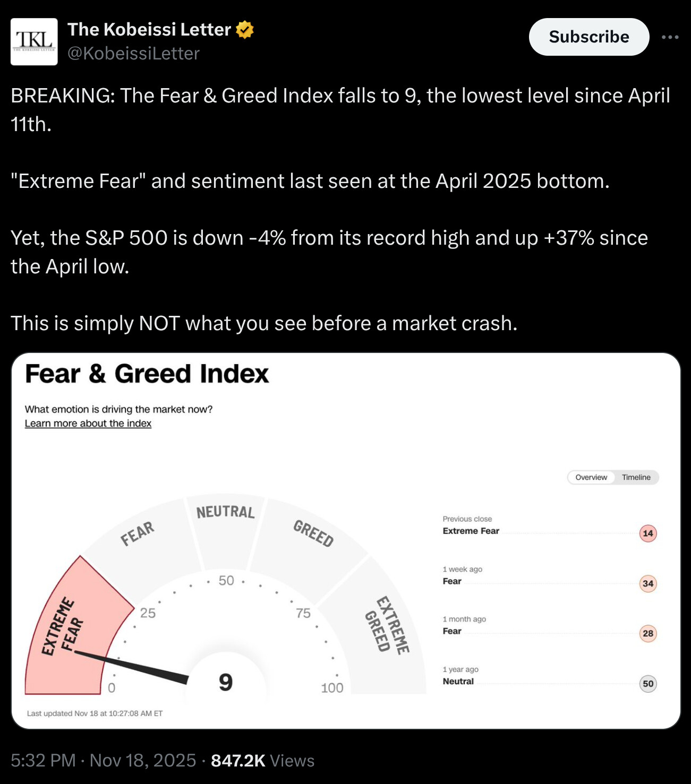Select the Overview tab
The width and height of the screenshot is (691, 784).
(x=591, y=477)
